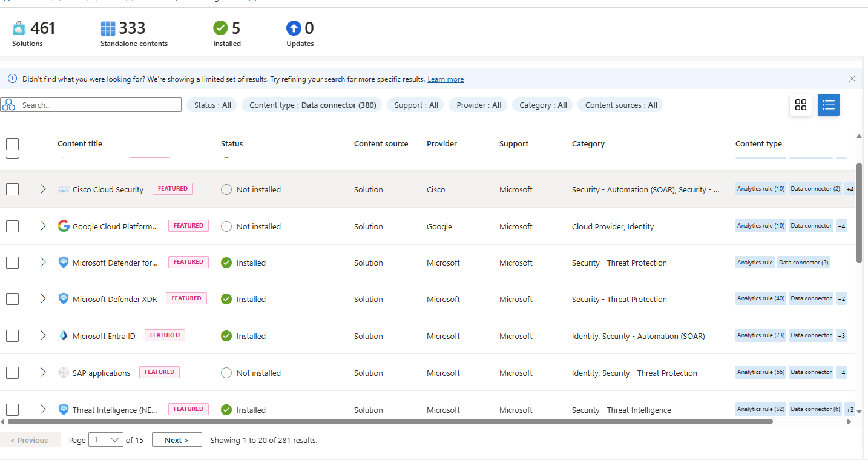Open the Support : All filter

416,105
